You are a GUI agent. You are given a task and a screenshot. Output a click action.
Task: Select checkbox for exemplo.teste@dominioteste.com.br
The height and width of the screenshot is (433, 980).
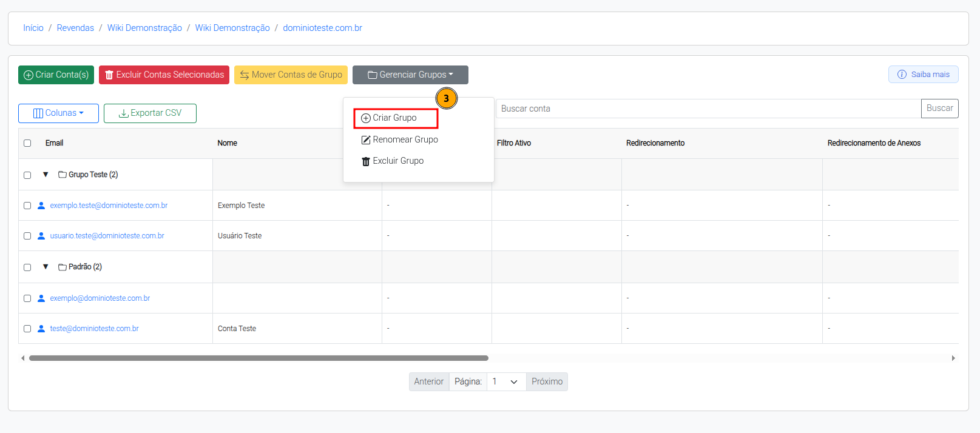pos(27,206)
